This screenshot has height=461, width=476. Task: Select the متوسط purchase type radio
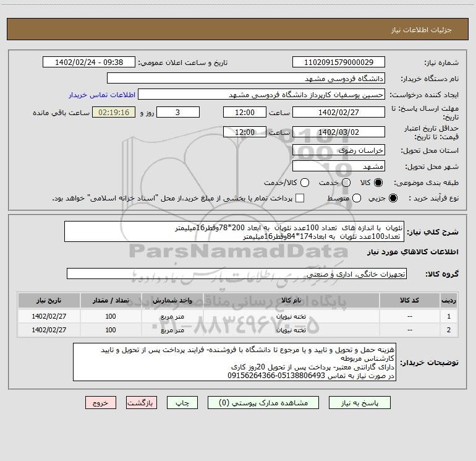click(357, 198)
